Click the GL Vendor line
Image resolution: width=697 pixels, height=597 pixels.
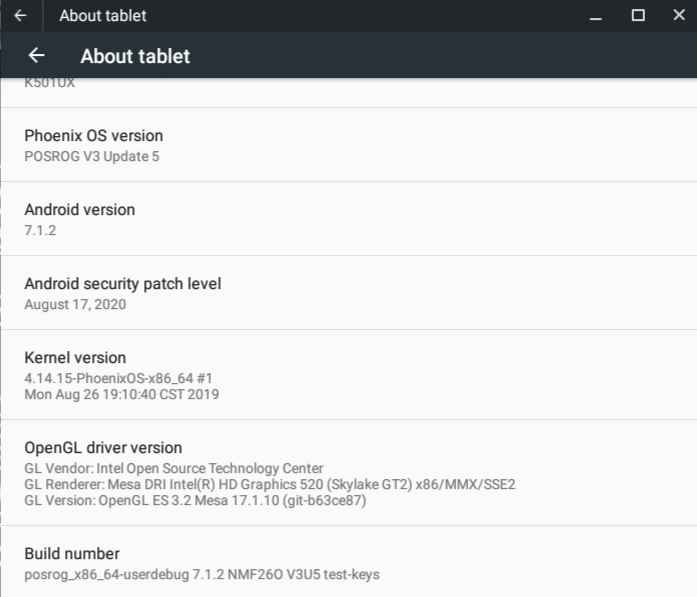(173, 468)
